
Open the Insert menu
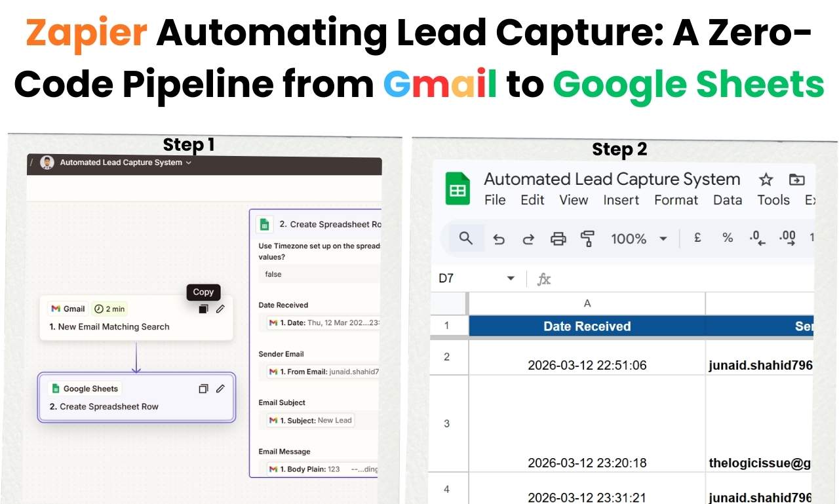pyautogui.click(x=621, y=200)
